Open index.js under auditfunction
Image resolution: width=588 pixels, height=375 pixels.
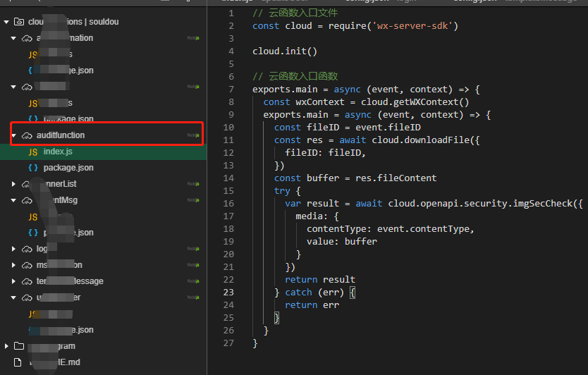tap(58, 152)
